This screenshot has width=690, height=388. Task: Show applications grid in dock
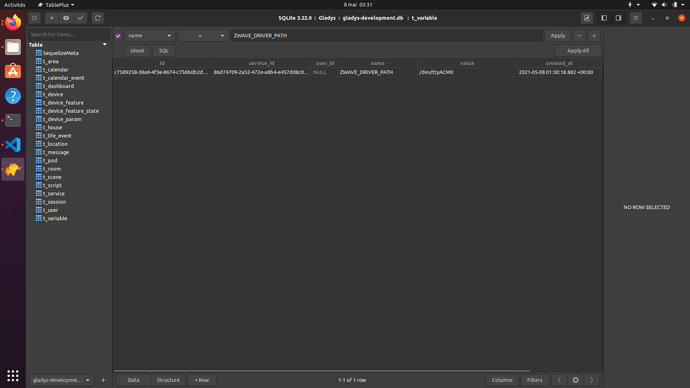pos(13,375)
